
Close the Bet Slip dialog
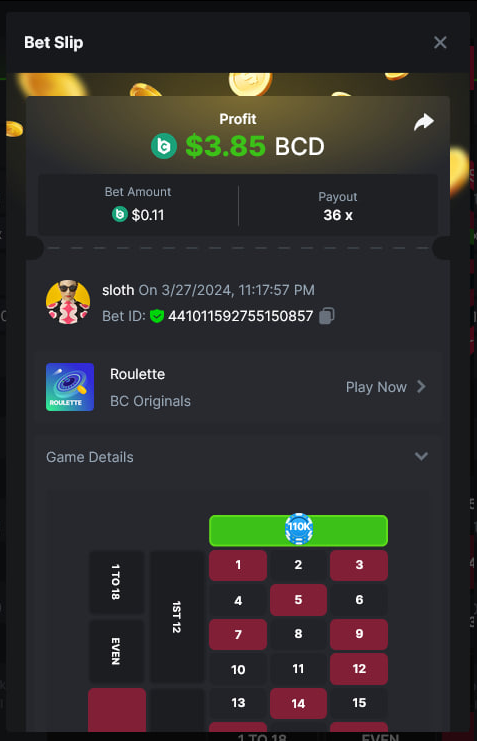click(440, 43)
